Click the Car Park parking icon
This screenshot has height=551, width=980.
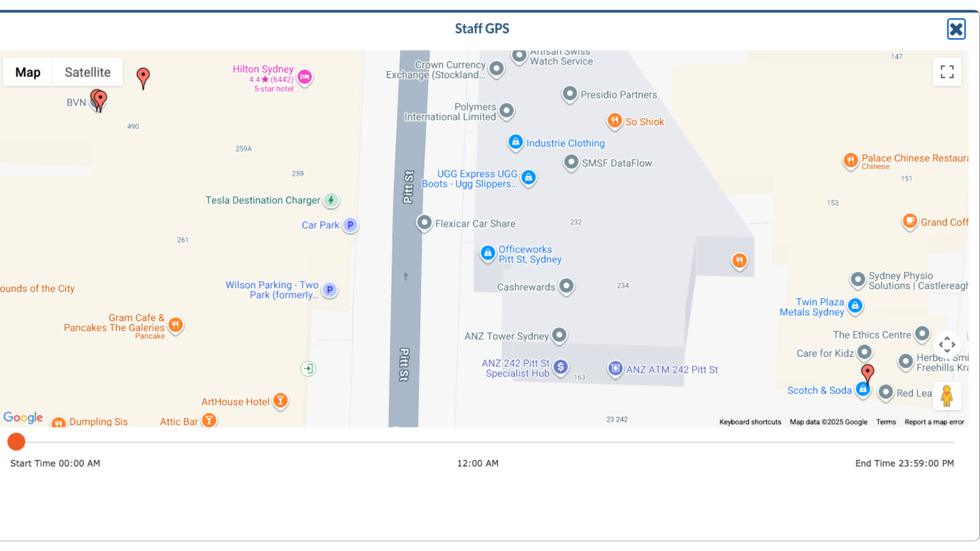350,225
